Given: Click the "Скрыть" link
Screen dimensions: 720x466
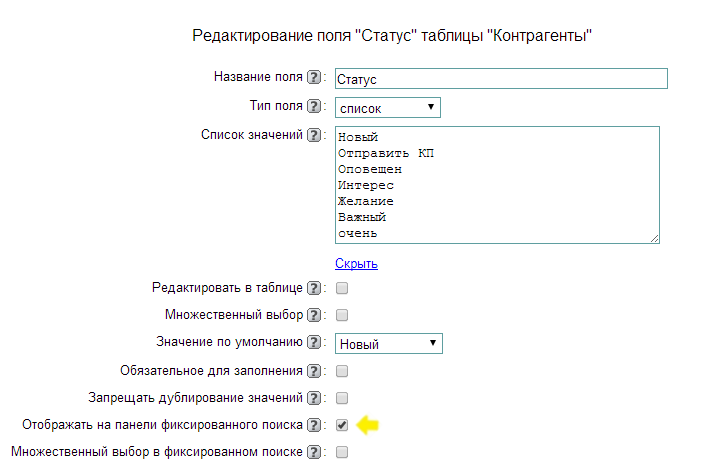Looking at the screenshot, I should click(356, 264).
